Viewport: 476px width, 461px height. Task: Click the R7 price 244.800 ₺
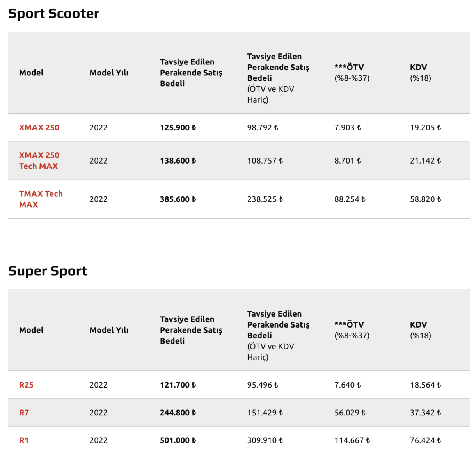coord(178,413)
